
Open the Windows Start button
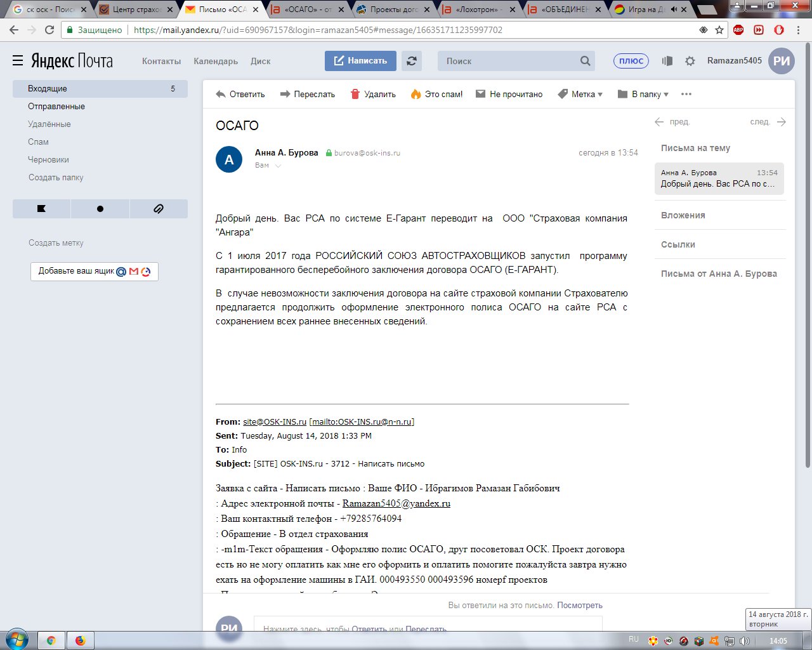point(16,640)
